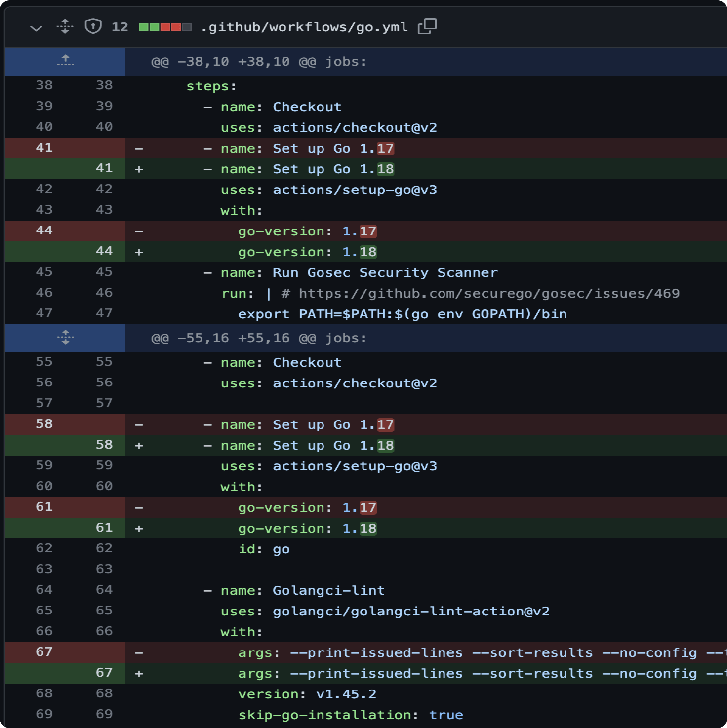Click 'with:' on line 60
Viewport: 727px width, 728px height.
(242, 487)
